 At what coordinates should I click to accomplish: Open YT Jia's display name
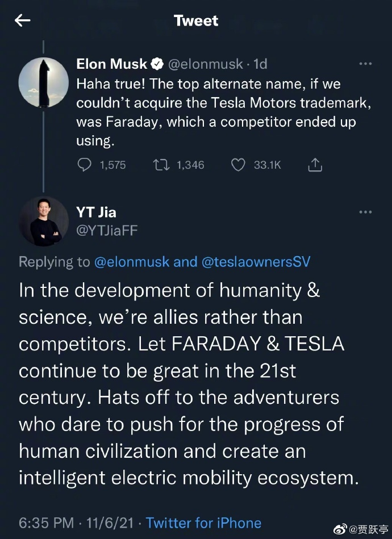pyautogui.click(x=96, y=212)
